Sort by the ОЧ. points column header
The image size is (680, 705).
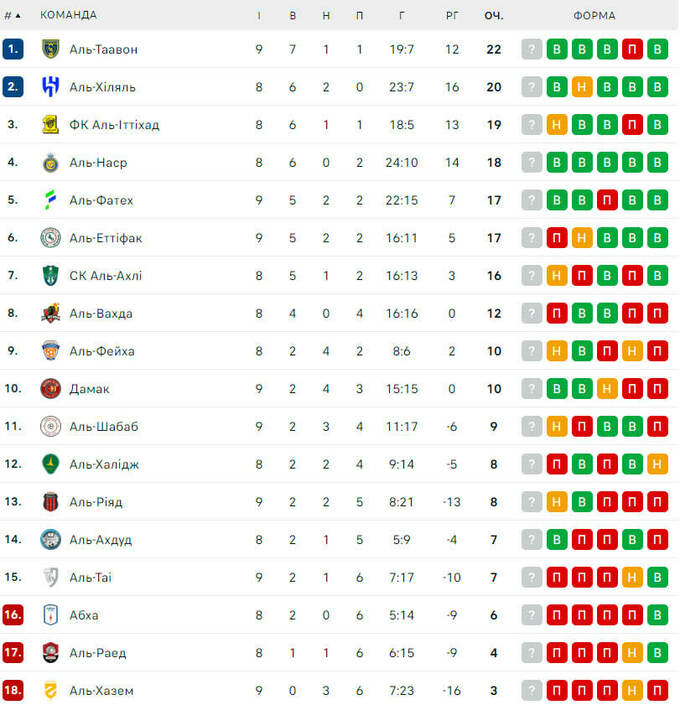tap(493, 15)
